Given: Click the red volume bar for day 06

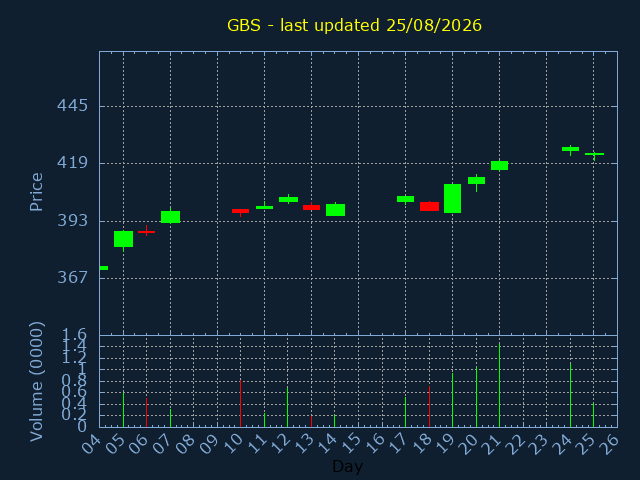Looking at the screenshot, I should (147, 413).
